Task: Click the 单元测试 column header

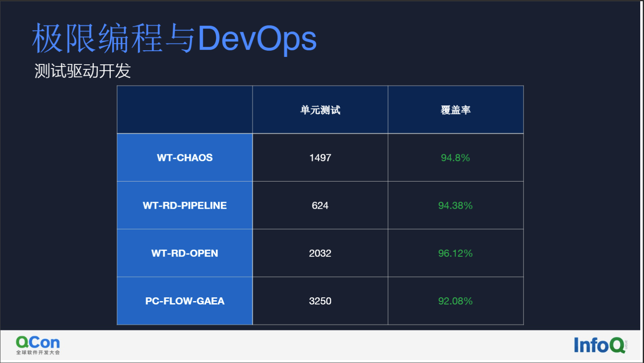Action: (x=320, y=110)
